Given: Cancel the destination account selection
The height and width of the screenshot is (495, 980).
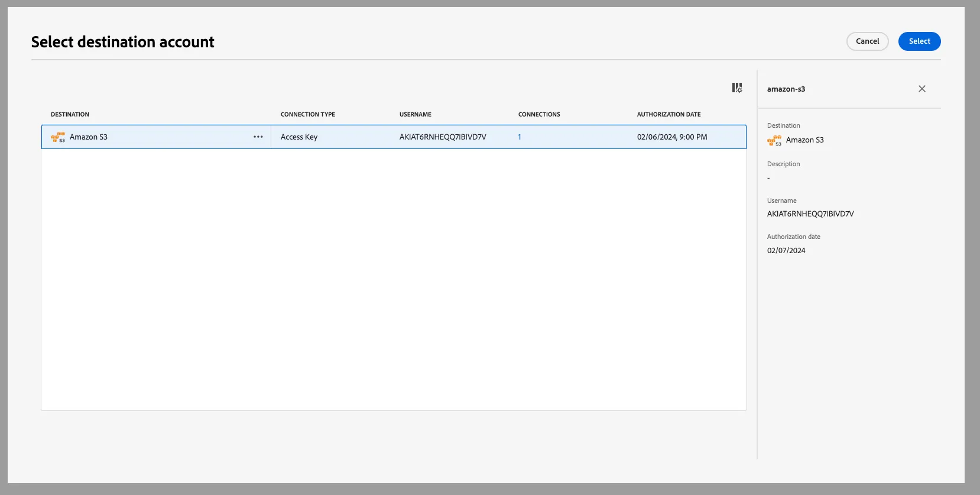Looking at the screenshot, I should point(868,41).
